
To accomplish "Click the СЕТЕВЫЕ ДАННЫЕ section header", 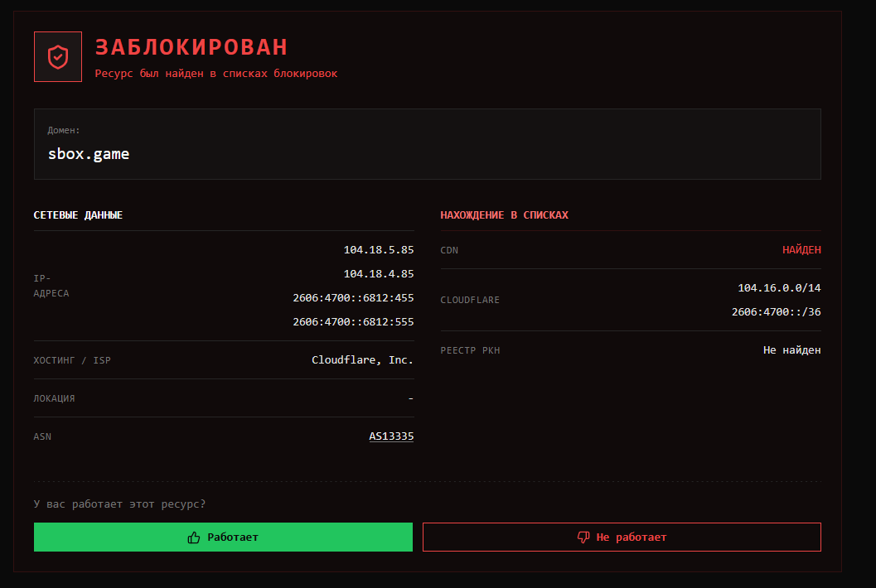I will 78,215.
